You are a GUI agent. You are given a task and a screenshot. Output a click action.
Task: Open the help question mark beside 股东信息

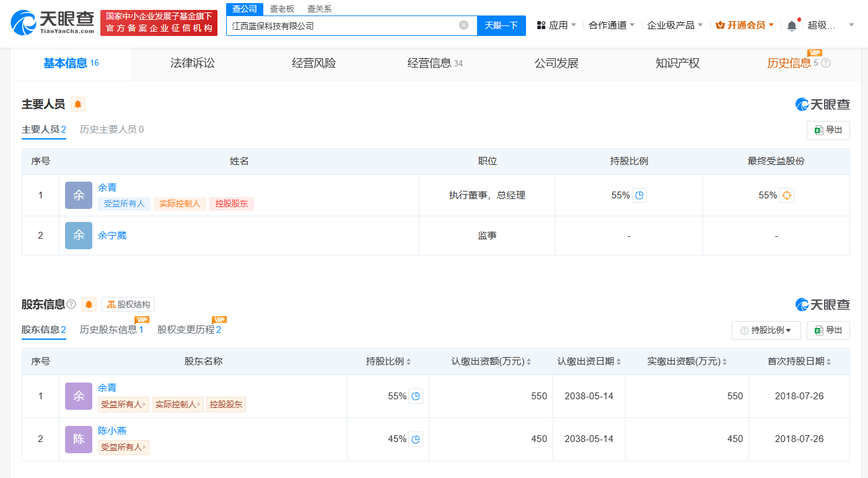(x=71, y=304)
